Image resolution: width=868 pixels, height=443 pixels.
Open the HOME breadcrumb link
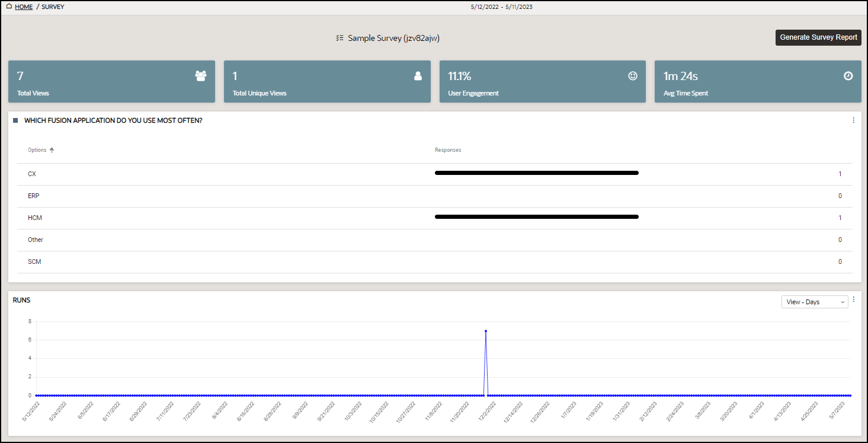click(x=24, y=7)
